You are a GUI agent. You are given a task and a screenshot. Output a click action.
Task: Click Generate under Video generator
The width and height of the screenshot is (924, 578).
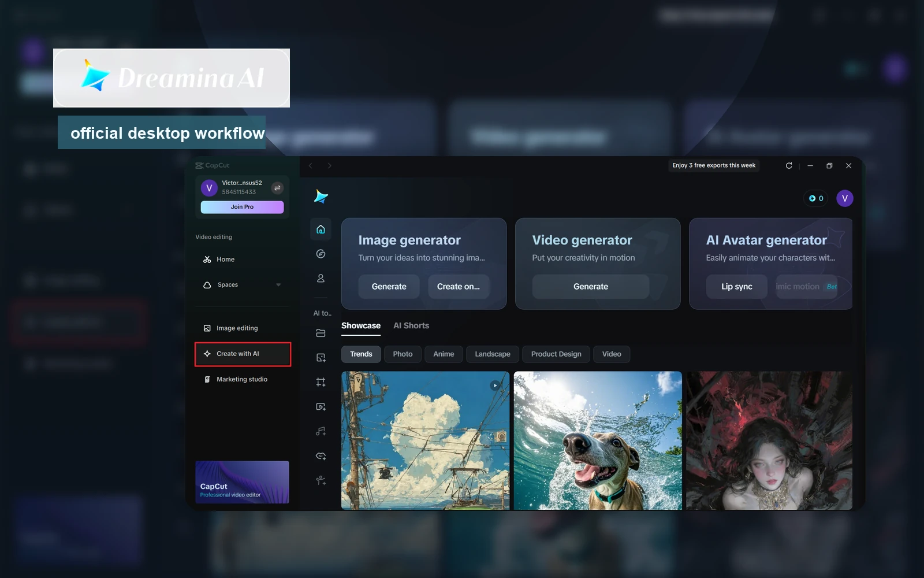click(x=591, y=287)
